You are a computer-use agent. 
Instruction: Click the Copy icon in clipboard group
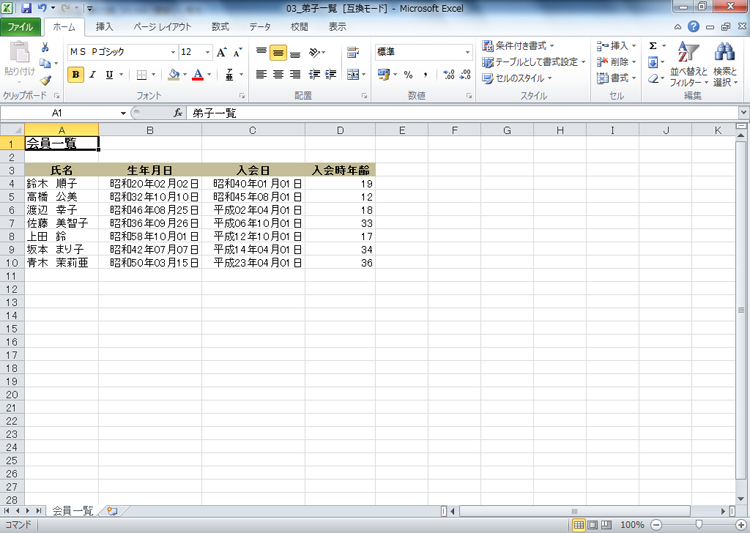click(x=45, y=63)
